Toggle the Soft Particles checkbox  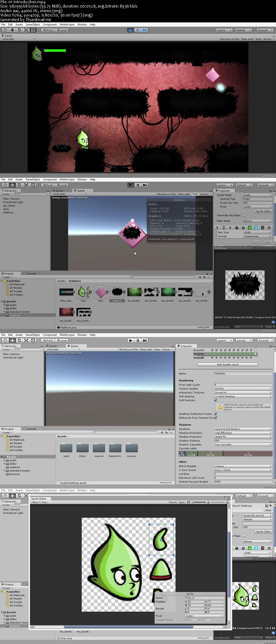point(215,400)
